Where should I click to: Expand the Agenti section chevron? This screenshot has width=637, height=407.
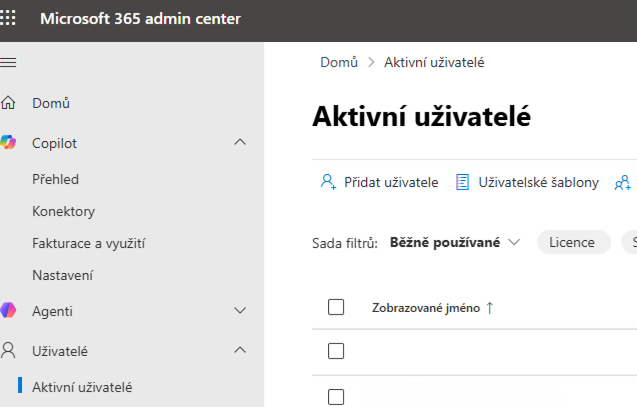pyautogui.click(x=240, y=311)
